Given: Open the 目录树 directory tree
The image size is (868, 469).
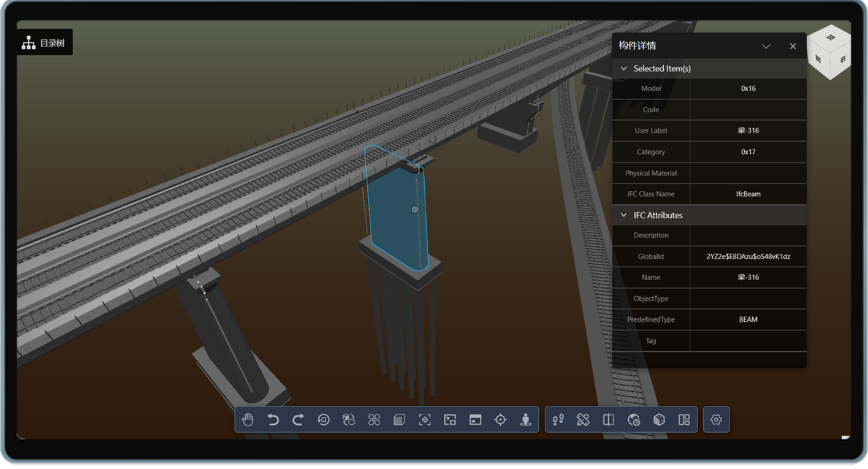Looking at the screenshot, I should click(x=44, y=43).
